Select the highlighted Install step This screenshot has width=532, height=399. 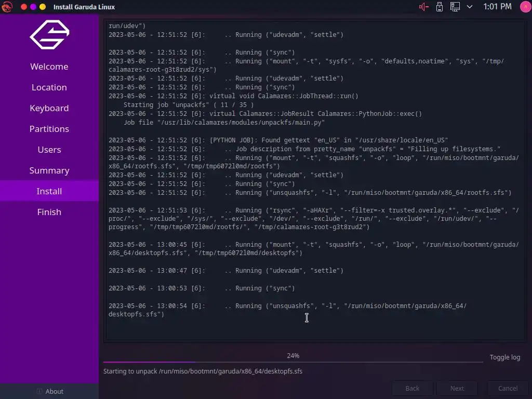49,191
